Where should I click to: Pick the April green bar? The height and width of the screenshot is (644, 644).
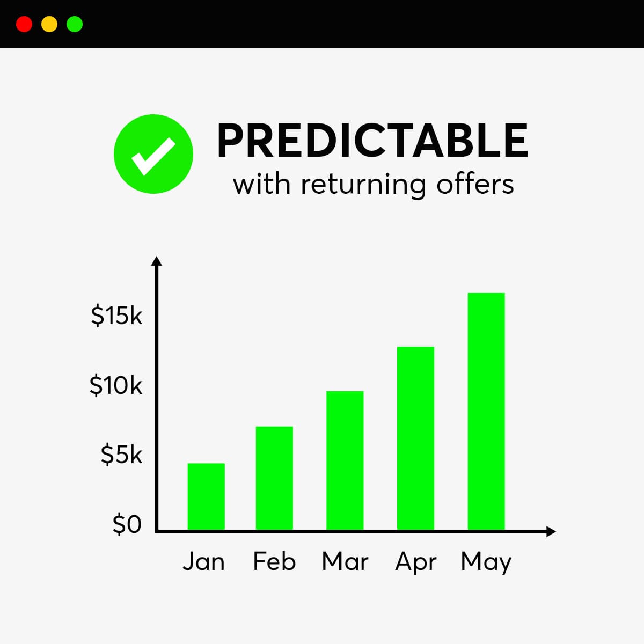click(x=415, y=438)
